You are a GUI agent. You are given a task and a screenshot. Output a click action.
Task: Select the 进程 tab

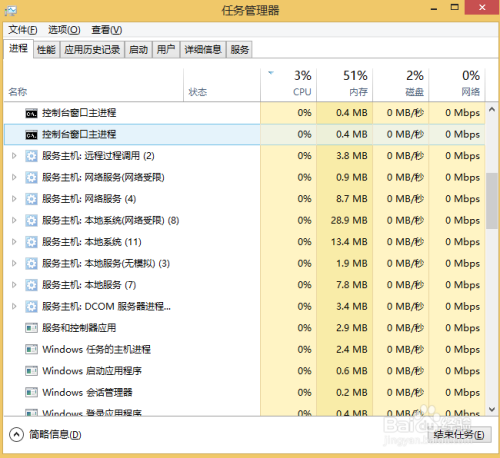[18, 49]
